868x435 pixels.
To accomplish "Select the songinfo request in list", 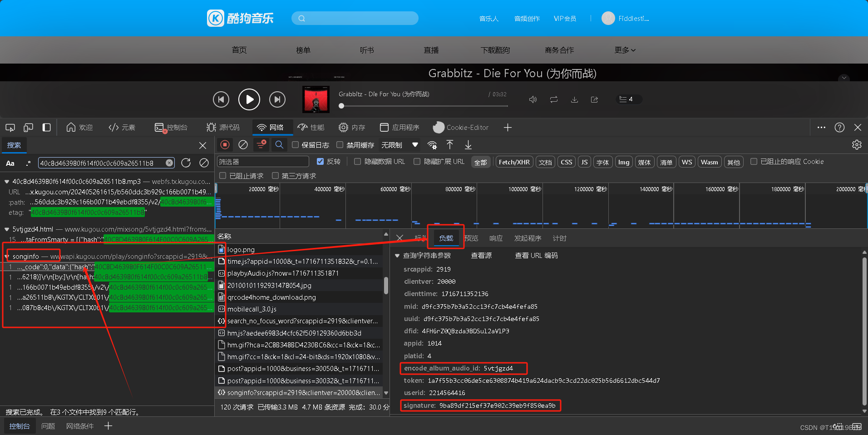I will click(300, 393).
